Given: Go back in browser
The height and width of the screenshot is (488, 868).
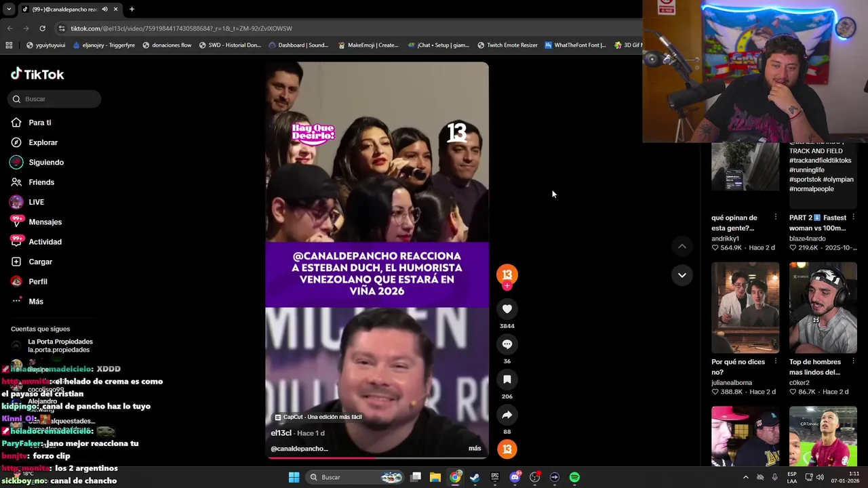Looking at the screenshot, I should (x=9, y=28).
